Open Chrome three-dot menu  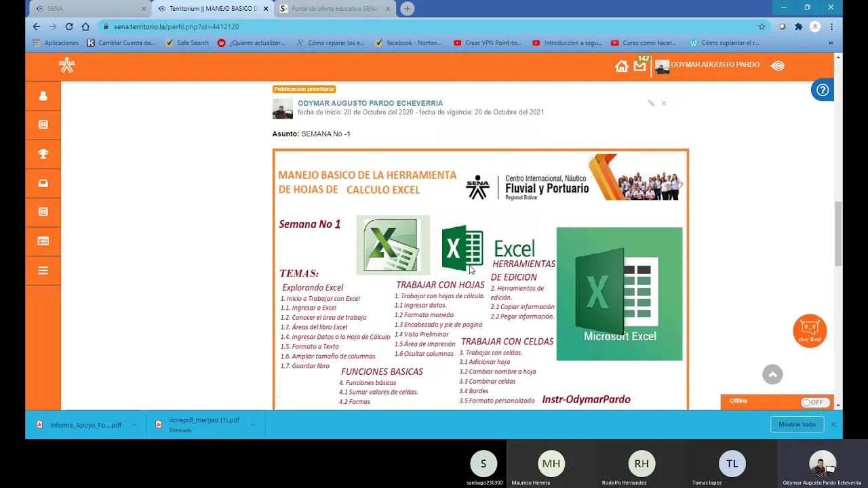[831, 26]
